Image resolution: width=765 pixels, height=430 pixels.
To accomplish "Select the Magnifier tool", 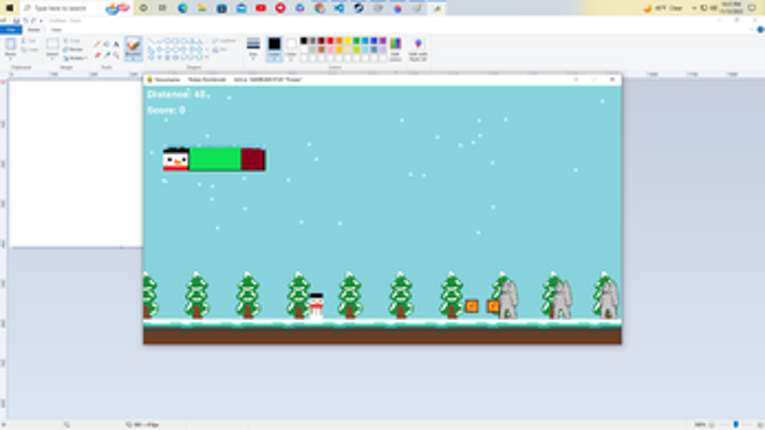I will click(x=116, y=55).
